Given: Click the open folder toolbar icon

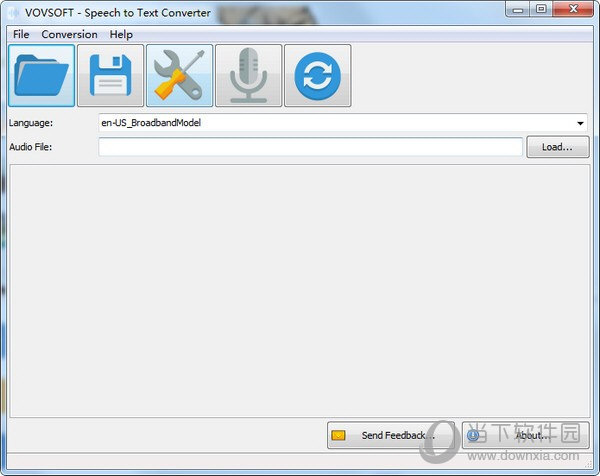Looking at the screenshot, I should [x=41, y=75].
